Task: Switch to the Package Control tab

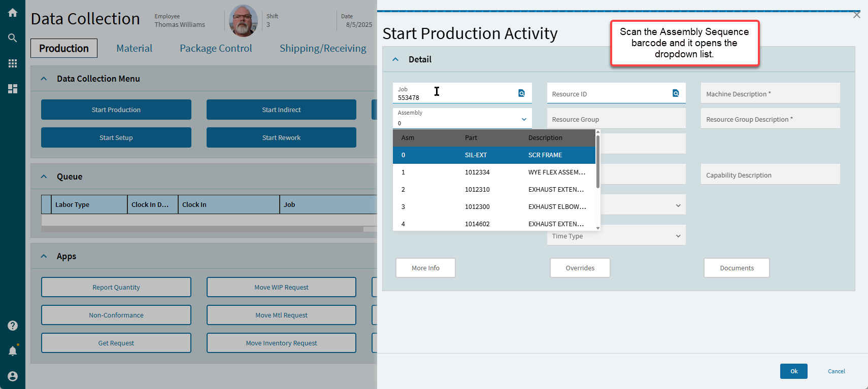Action: 216,48
